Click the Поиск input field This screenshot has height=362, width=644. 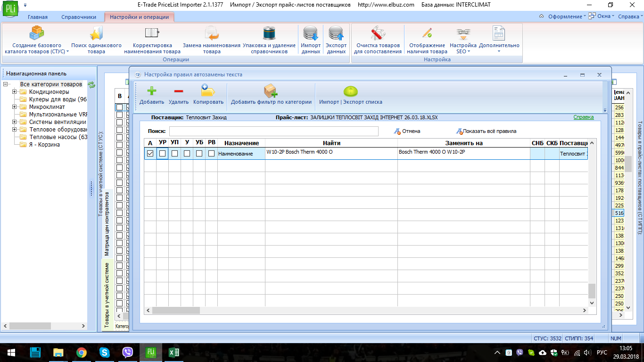tap(273, 131)
